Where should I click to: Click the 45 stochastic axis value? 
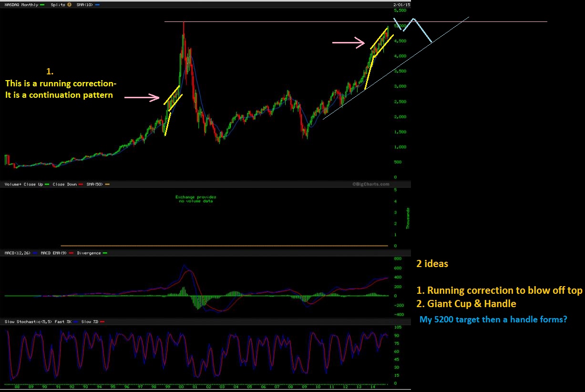point(396,359)
